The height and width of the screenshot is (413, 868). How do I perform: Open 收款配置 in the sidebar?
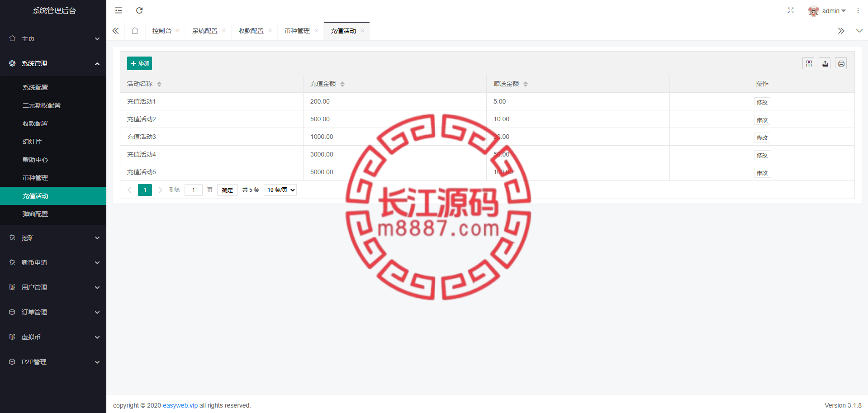[53, 123]
